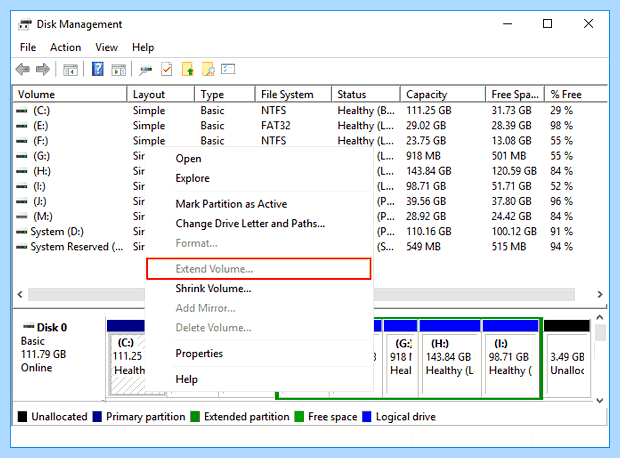
Task: Click the 120.59 GB free space cell
Action: coord(514,171)
